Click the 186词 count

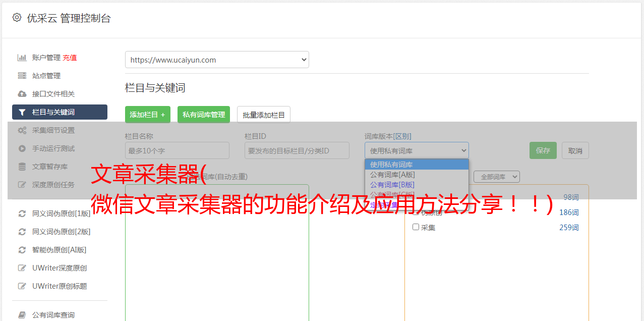click(x=569, y=212)
